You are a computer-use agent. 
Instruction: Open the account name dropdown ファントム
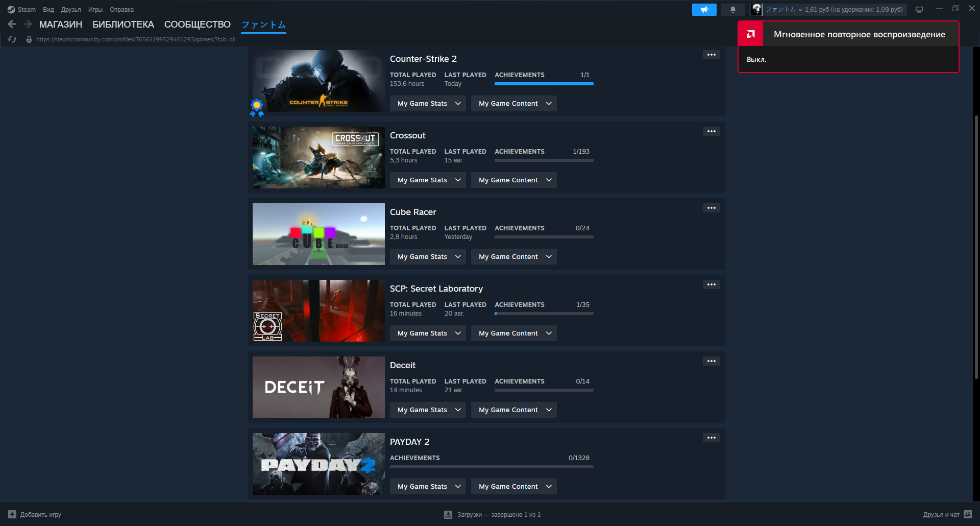[783, 9]
